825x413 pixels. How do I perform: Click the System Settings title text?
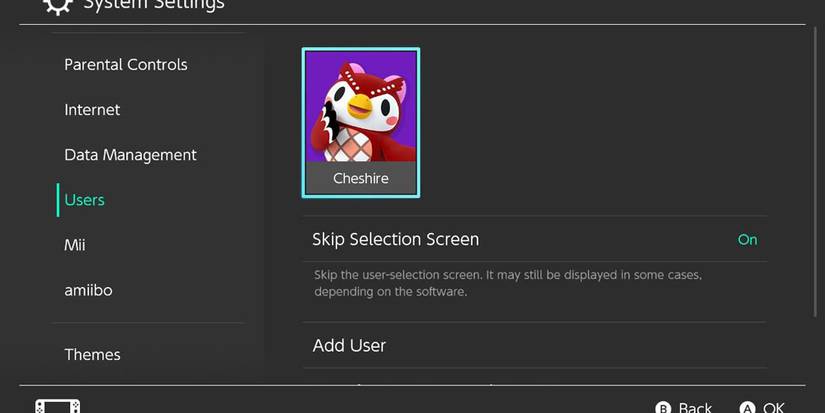[154, 5]
